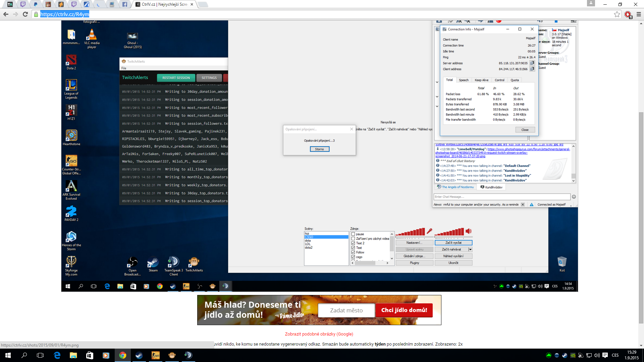644x362 pixels.
Task: Uncheck the Follow source checkbox
Action: click(x=353, y=252)
